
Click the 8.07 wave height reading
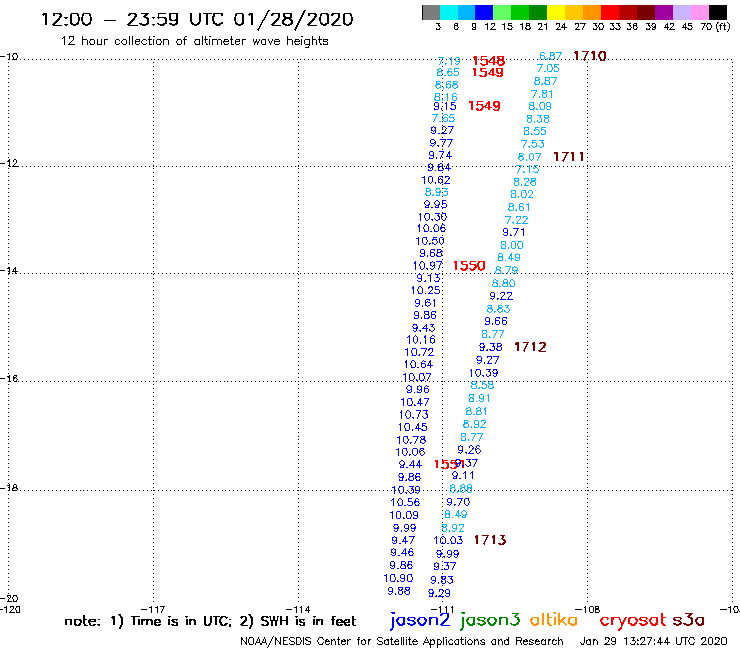[x=529, y=157]
